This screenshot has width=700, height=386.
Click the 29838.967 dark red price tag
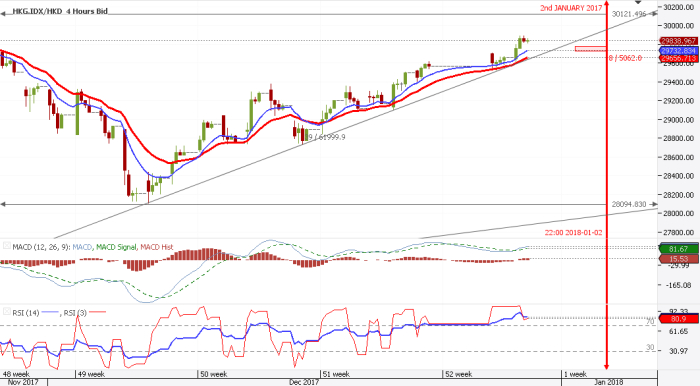[x=679, y=41]
